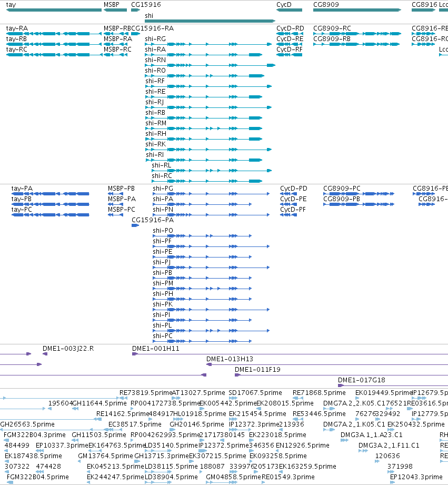Click EST GH26563.5prime
This screenshot has width=448, height=485.
click(27, 424)
